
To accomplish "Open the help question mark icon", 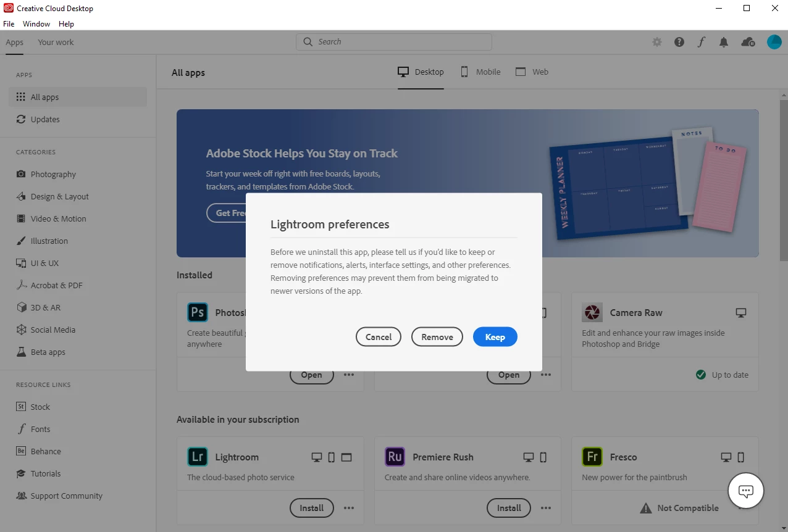I will coord(679,42).
